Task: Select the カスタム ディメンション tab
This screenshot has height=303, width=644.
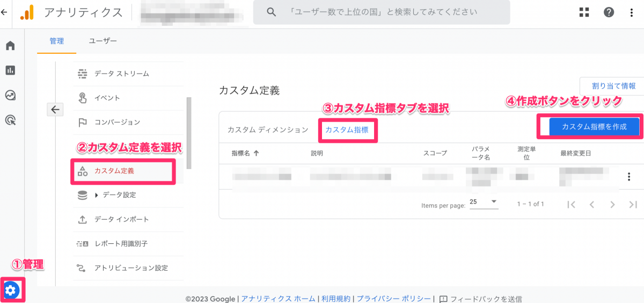Action: tap(268, 130)
